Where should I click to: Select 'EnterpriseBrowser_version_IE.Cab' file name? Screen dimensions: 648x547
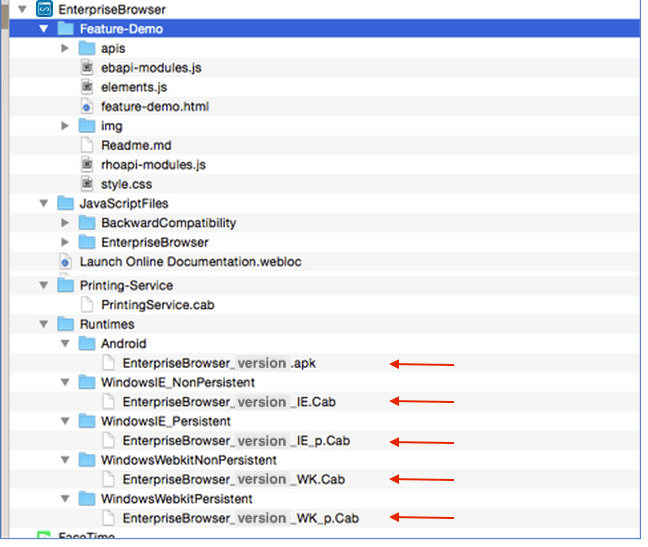[229, 402]
